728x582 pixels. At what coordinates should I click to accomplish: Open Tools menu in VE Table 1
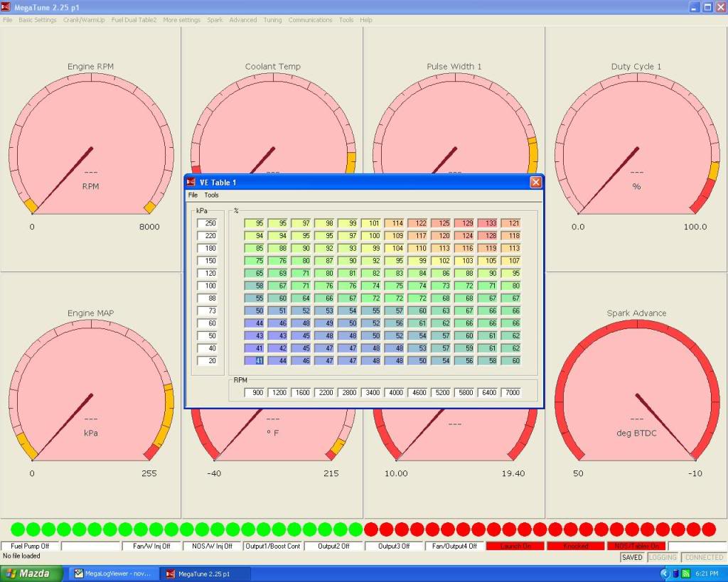click(211, 195)
